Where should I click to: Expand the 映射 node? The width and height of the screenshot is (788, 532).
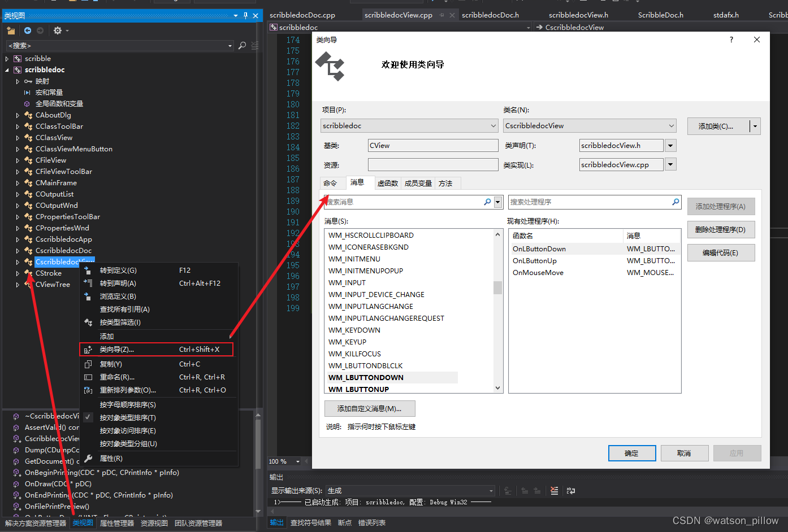pos(18,81)
